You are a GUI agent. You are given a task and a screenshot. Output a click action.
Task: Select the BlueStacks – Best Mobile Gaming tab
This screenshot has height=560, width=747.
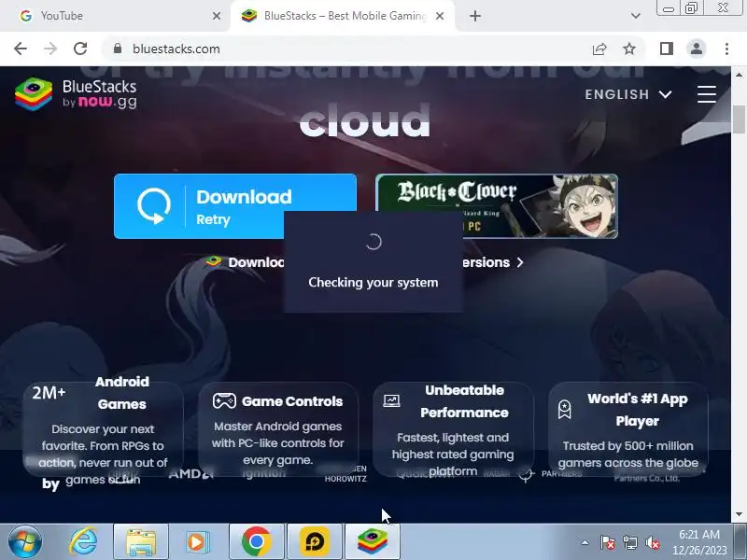(345, 16)
